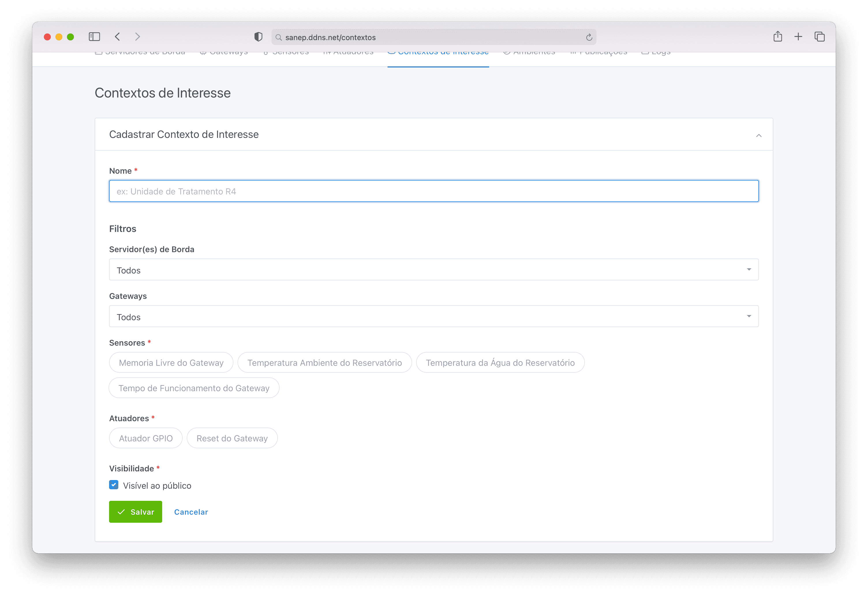Image resolution: width=868 pixels, height=596 pixels.
Task: Reload the page with the refresh icon
Action: (589, 37)
